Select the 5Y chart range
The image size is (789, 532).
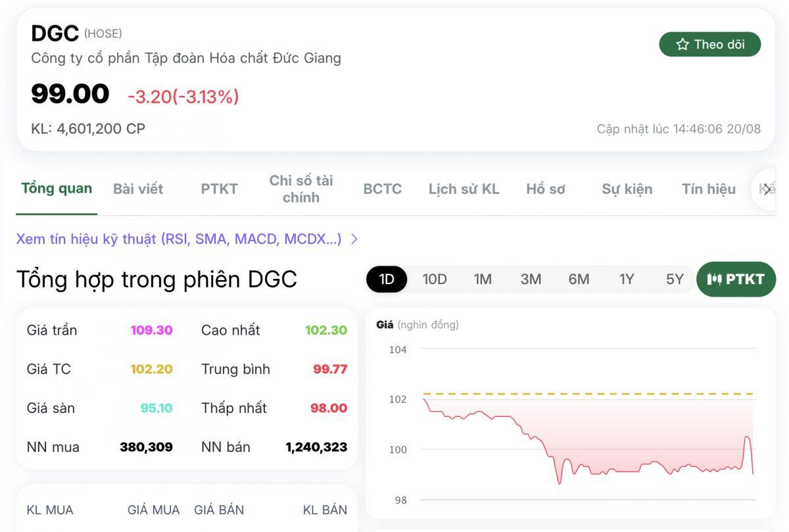click(673, 279)
